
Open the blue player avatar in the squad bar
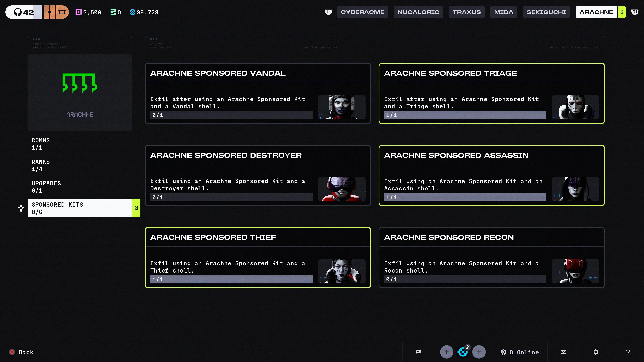[463, 352]
